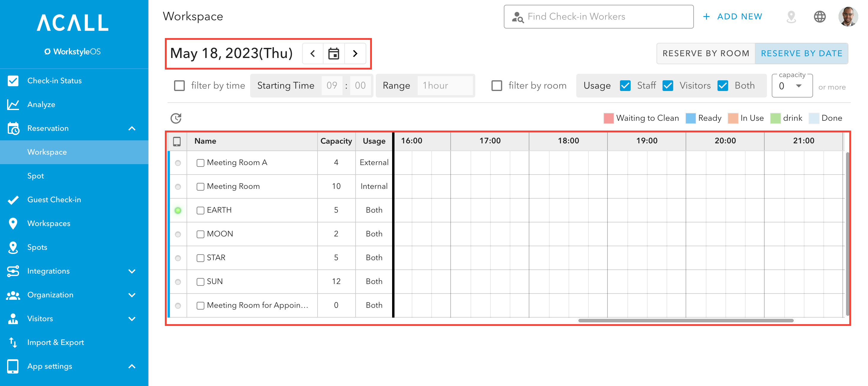Switch to Reserve by Date
Viewport: 868px width, 386px height.
pyautogui.click(x=801, y=53)
